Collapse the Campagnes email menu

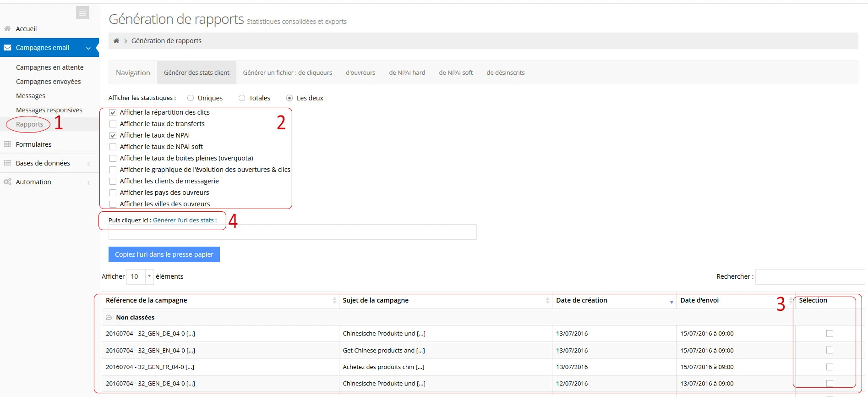pos(88,48)
